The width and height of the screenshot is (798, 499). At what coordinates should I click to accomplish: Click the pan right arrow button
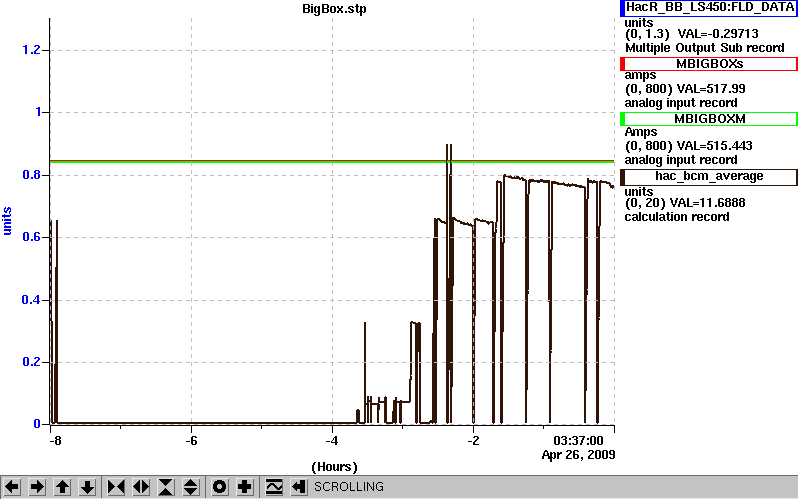[37, 487]
